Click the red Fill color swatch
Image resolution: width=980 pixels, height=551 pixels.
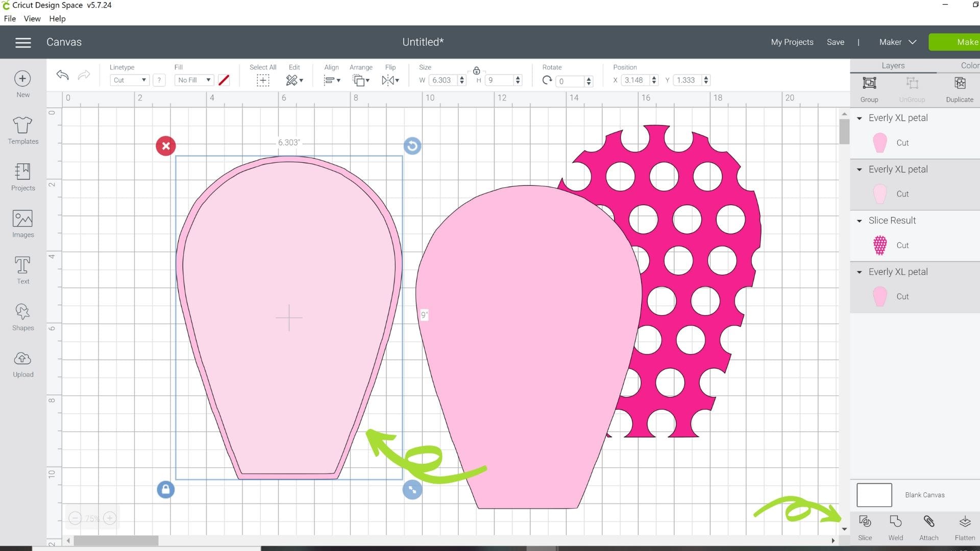click(x=224, y=80)
